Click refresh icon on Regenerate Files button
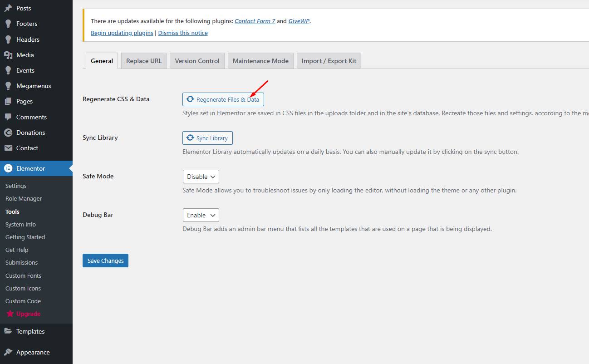 click(190, 99)
